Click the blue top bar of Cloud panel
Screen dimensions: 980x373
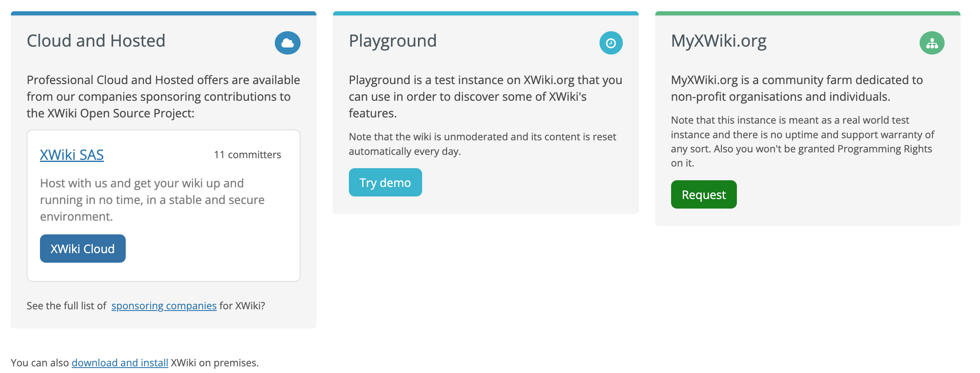coord(164,13)
